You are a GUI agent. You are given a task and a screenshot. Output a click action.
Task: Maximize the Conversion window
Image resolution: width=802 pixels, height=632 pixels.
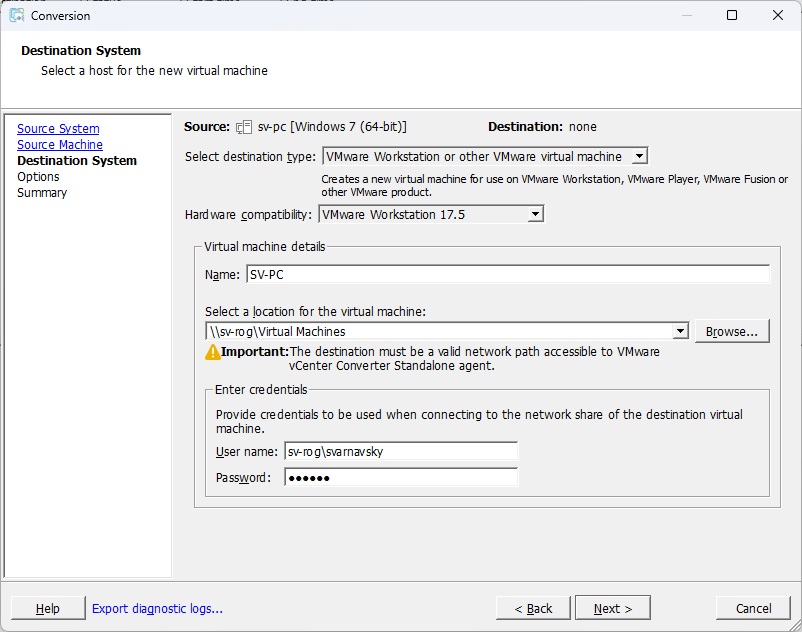732,15
